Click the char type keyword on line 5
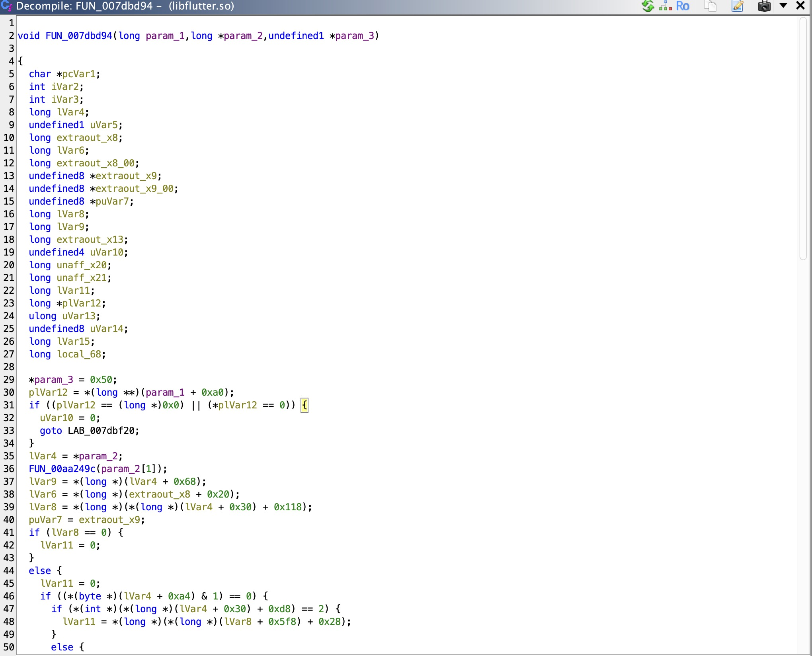Screen dimensions: 812x656 [40, 74]
